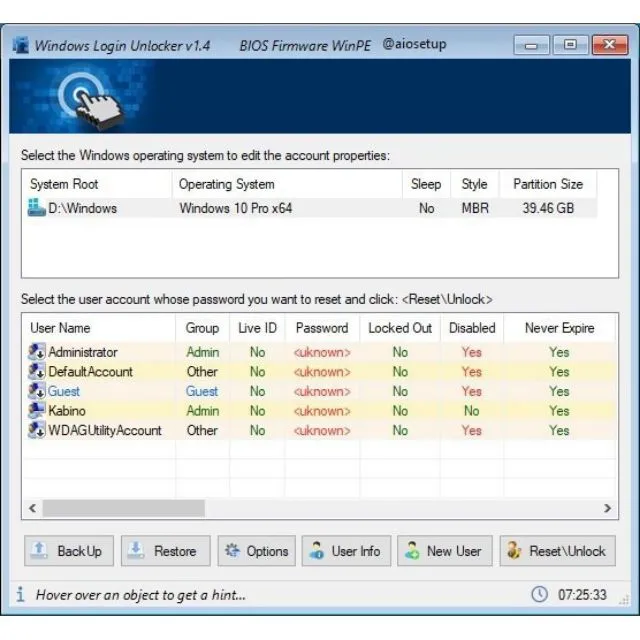The image size is (640, 640).
Task: Click Kabino's Disabled value No
Action: [472, 411]
